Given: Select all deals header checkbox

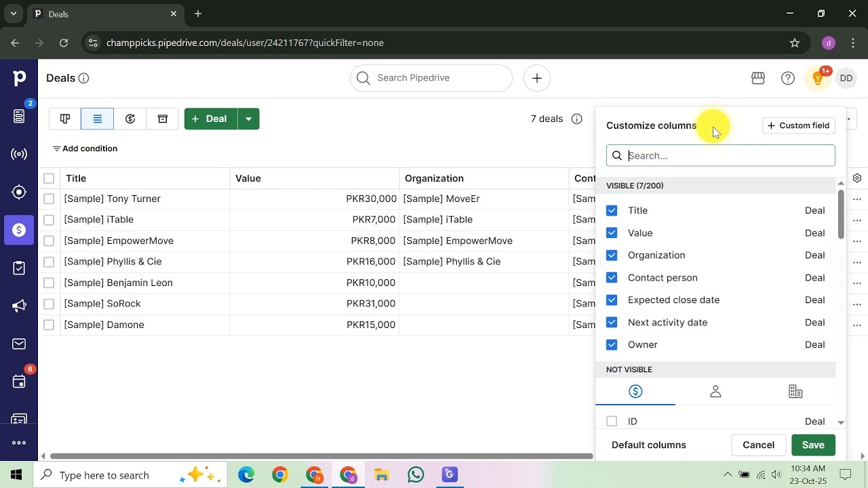Looking at the screenshot, I should [x=49, y=178].
